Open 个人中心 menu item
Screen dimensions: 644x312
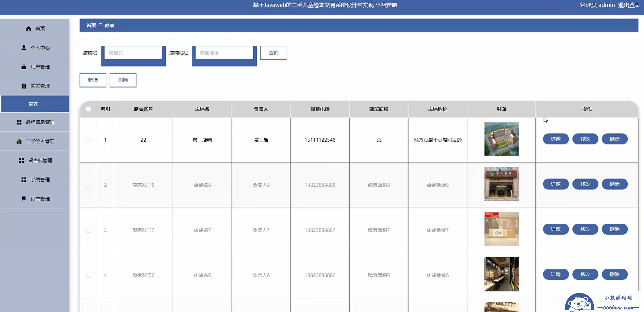pyautogui.click(x=35, y=47)
